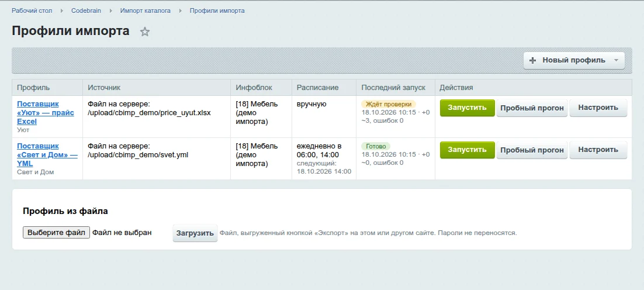This screenshot has height=290, width=644.
Task: Click the ежедневно в 06:00, 14:00 schedule
Action: 318,150
